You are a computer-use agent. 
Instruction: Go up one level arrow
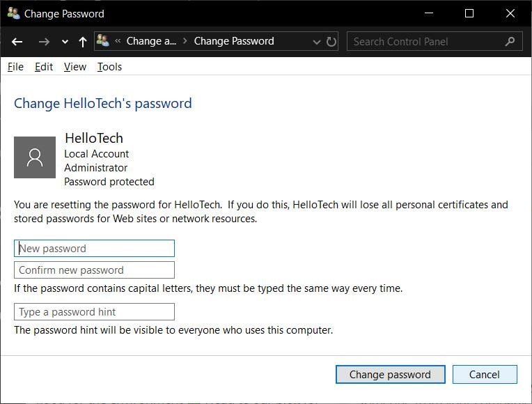pyautogui.click(x=82, y=42)
